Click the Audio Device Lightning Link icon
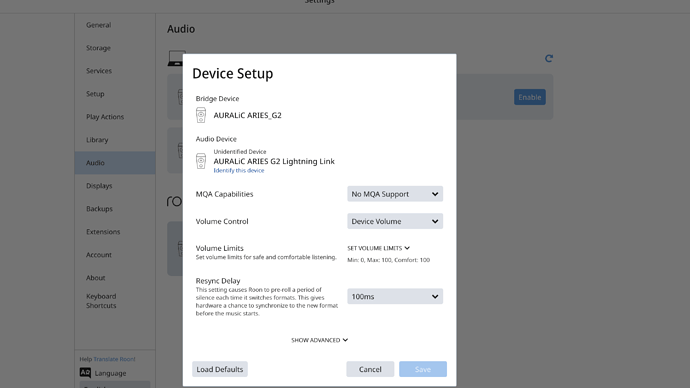690x388 pixels. 201,161
